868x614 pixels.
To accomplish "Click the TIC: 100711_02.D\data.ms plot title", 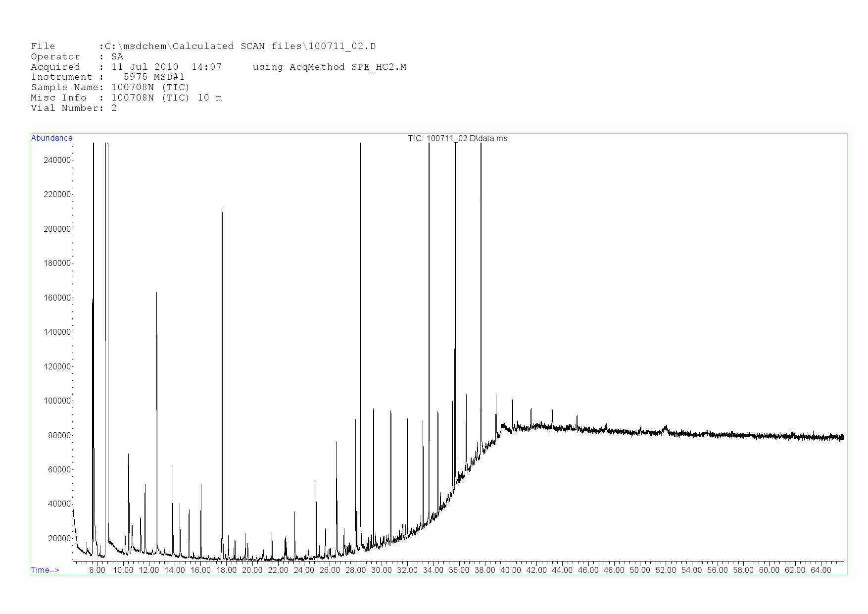I will click(457, 139).
